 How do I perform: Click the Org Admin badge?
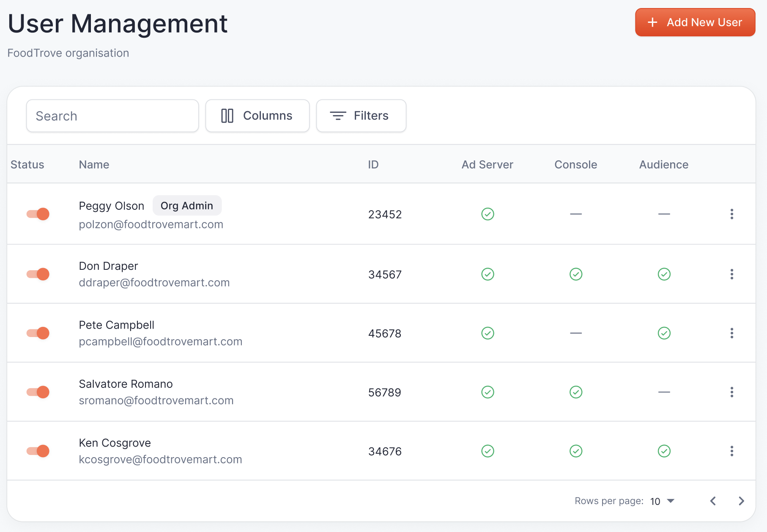coord(187,206)
